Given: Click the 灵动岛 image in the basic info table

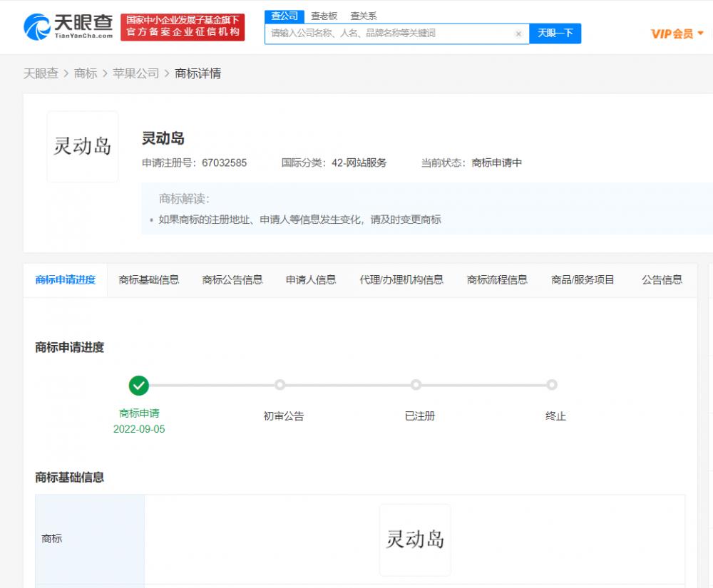Looking at the screenshot, I should 415,540.
